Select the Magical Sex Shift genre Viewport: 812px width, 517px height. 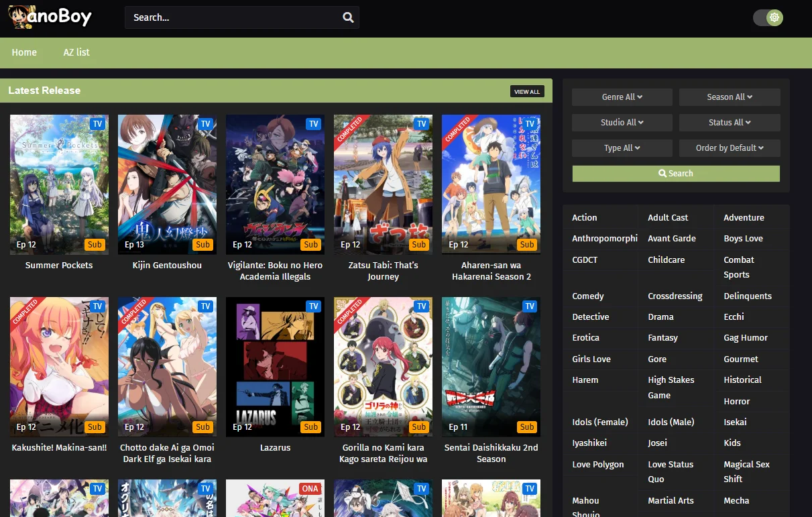(x=746, y=472)
